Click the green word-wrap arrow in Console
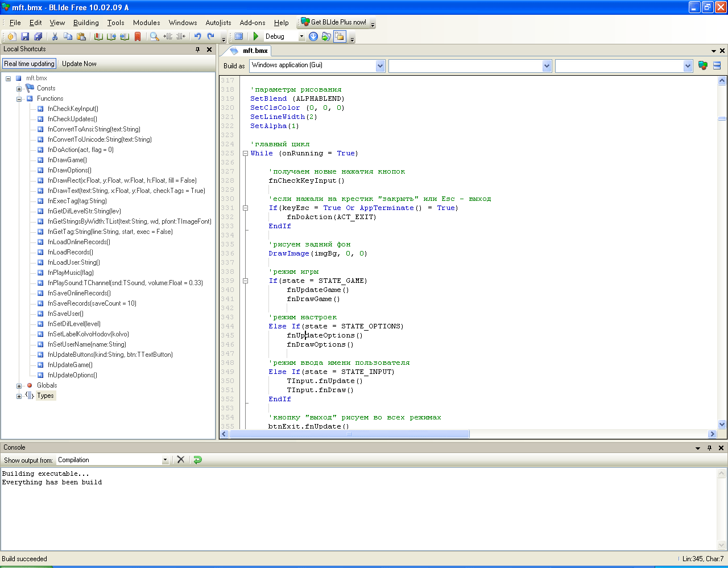The image size is (728, 568). point(197,460)
